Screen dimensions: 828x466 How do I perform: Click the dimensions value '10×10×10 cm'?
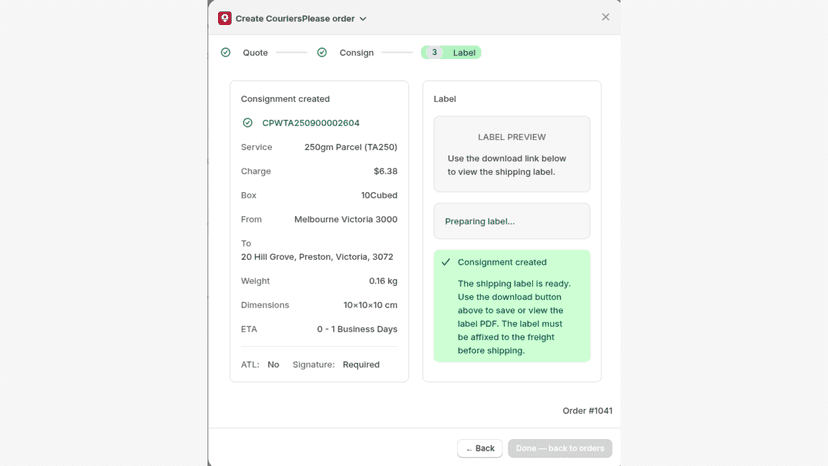(x=370, y=305)
